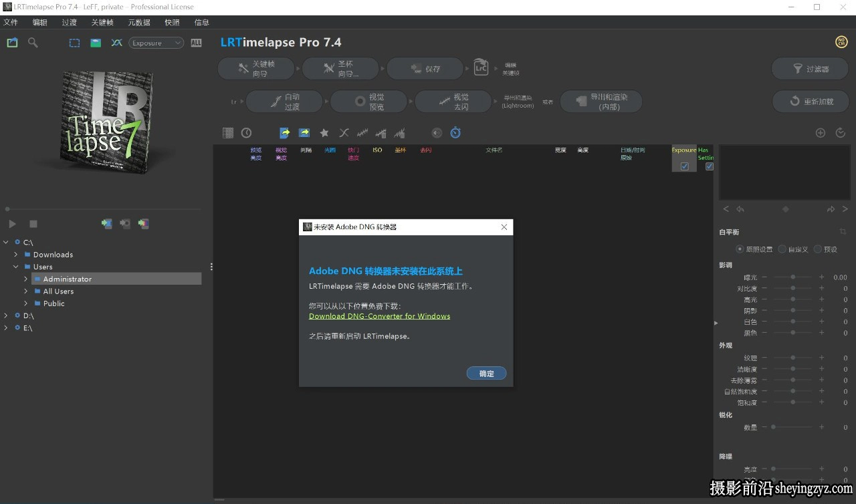
Task: Click the green landscape preview icon
Action: (x=96, y=43)
